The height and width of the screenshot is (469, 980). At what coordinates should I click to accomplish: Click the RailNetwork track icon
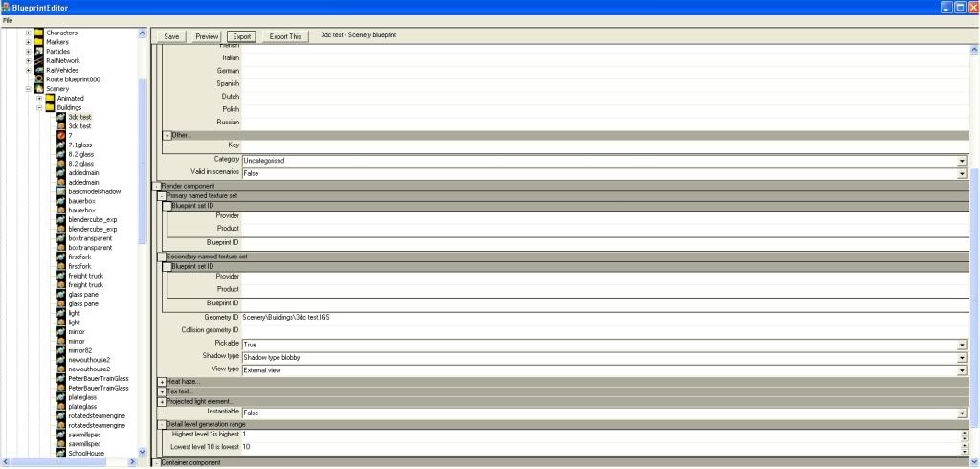click(38, 60)
